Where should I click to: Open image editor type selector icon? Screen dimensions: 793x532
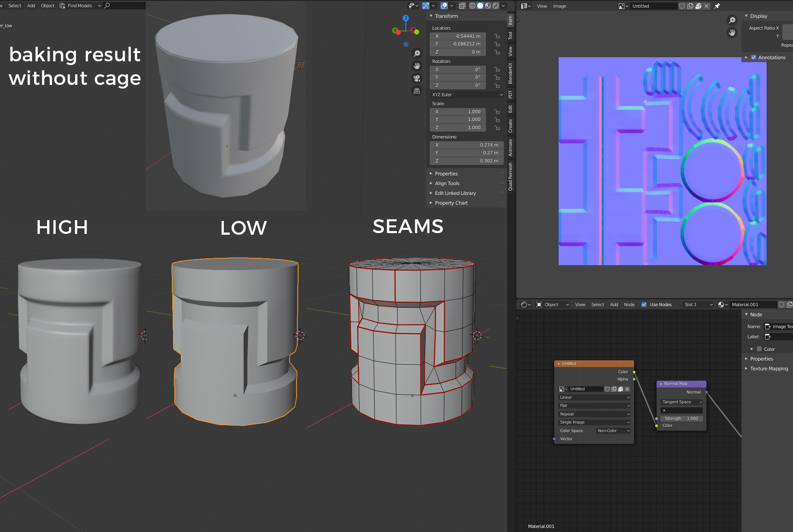pos(526,6)
